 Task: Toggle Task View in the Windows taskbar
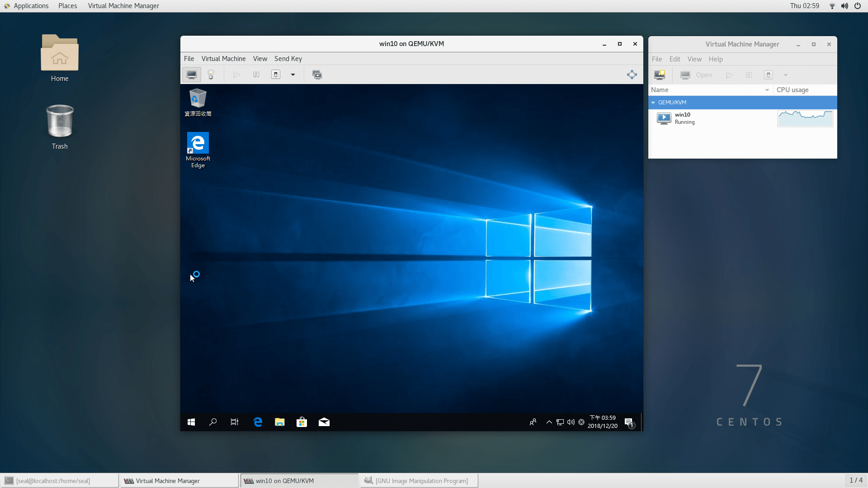(234, 422)
